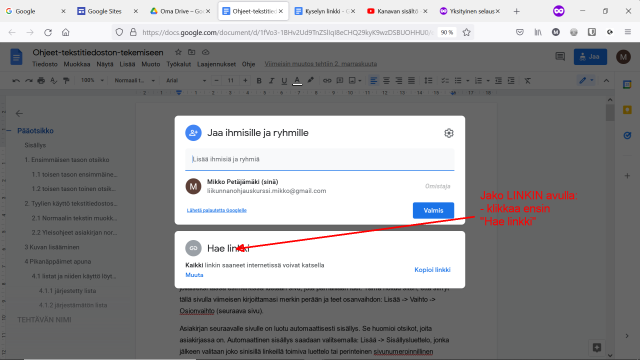The image size is (640, 360).
Task: Click the font size field 11
Action: pos(231,81)
